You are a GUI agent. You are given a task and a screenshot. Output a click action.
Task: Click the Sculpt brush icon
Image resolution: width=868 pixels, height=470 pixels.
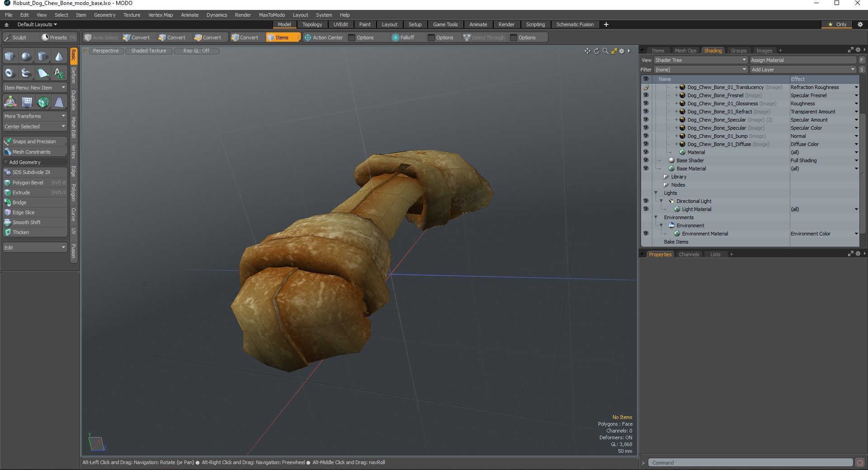pos(8,38)
